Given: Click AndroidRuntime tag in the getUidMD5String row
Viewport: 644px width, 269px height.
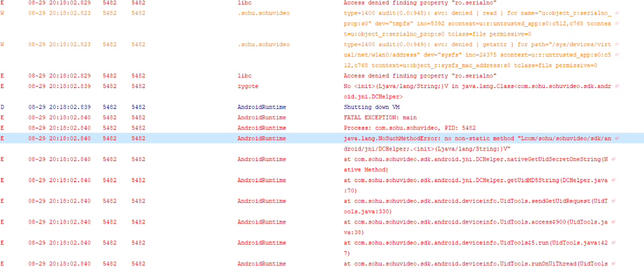Looking at the screenshot, I should (x=262, y=180).
